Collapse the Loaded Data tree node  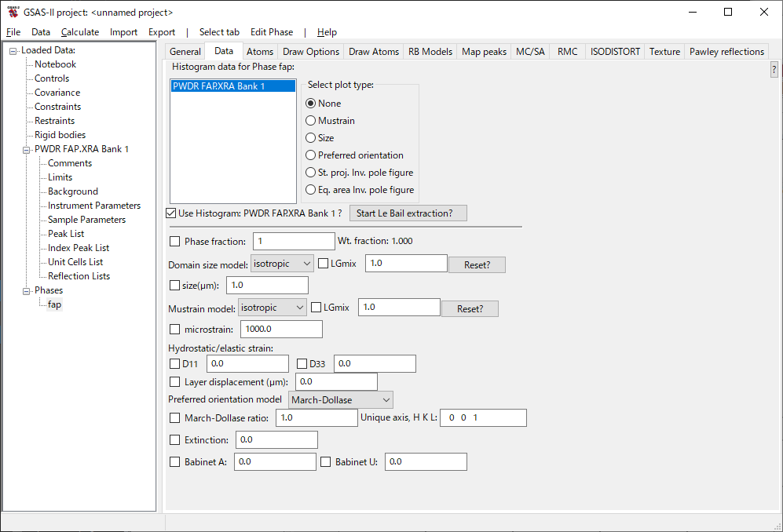click(x=13, y=51)
